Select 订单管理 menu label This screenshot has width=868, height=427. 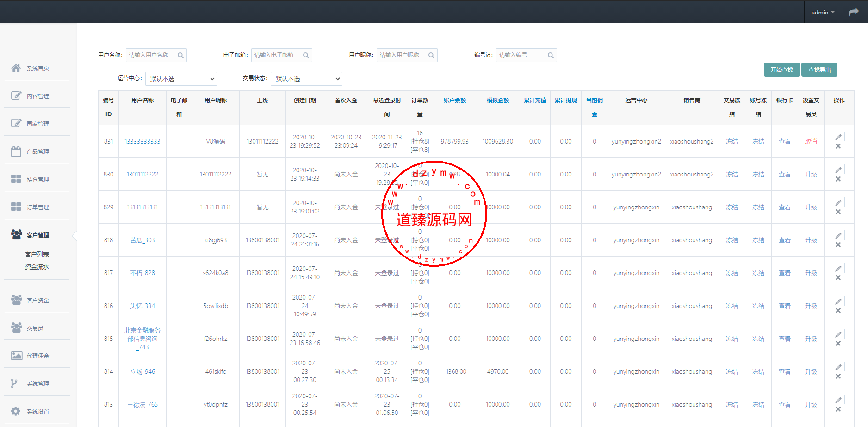click(38, 207)
